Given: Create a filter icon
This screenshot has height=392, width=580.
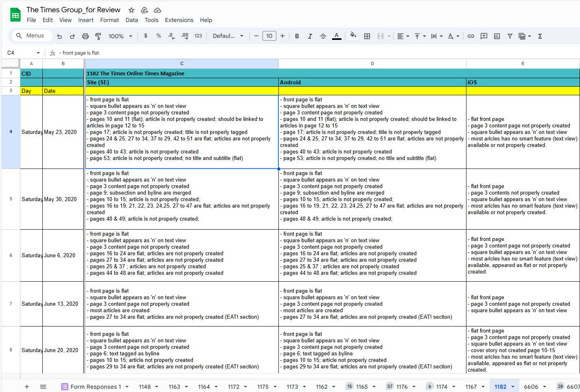Looking at the screenshot, I should [510, 36].
